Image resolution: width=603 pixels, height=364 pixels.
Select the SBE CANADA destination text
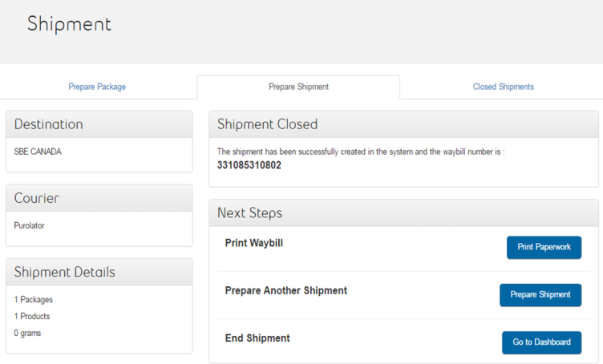38,152
